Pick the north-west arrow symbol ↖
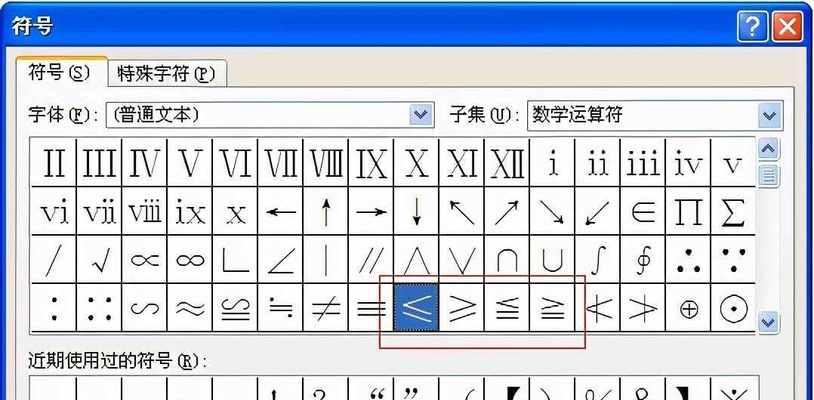 tap(462, 211)
